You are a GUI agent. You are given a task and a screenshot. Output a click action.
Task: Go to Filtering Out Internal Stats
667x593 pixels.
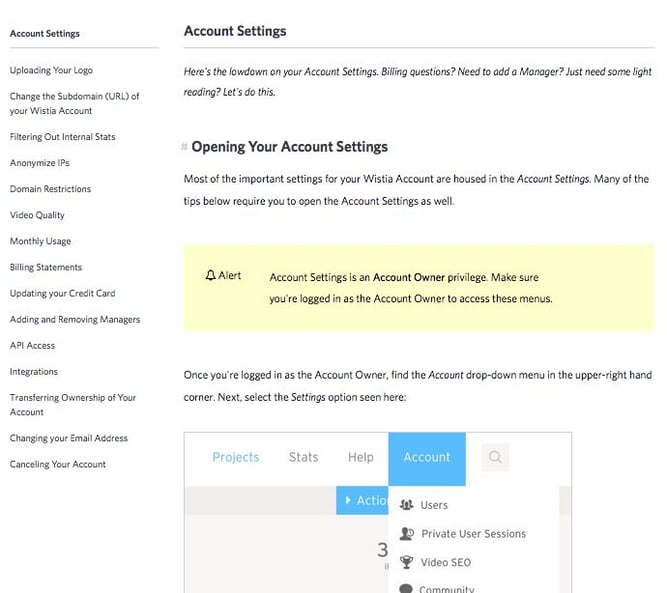click(x=62, y=137)
